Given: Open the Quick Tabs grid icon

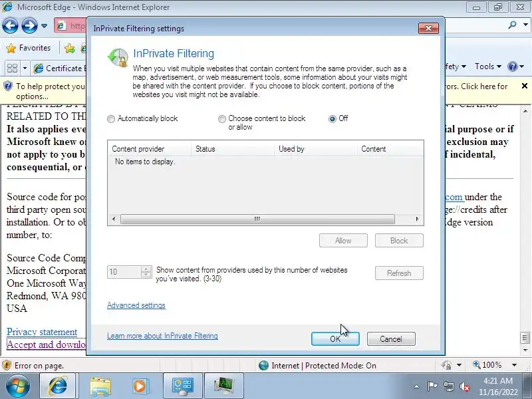Looking at the screenshot, I should coord(12,68).
